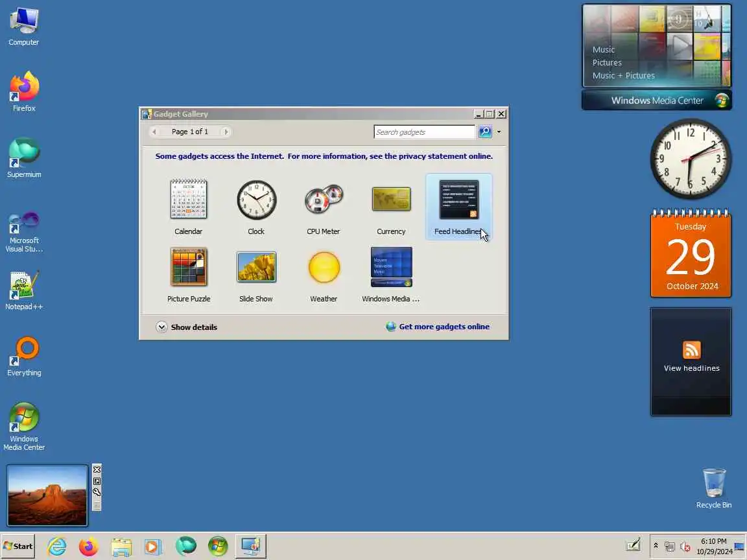Click the Computer desktop icon

(x=24, y=27)
